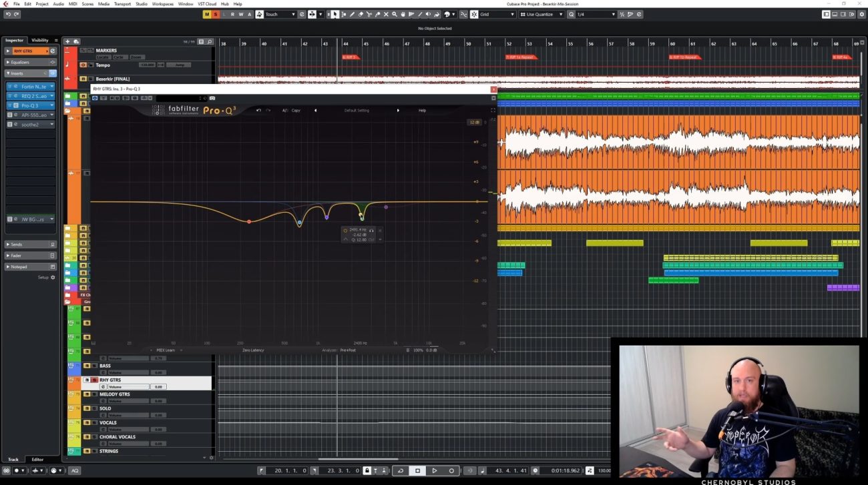Select the Erase tool
This screenshot has width=868, height=485.
361,14
